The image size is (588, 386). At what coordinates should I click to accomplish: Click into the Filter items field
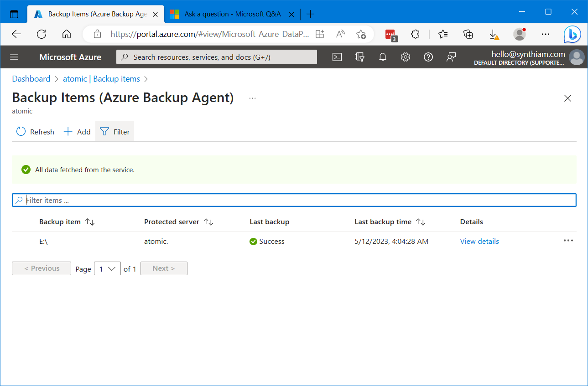click(x=294, y=200)
